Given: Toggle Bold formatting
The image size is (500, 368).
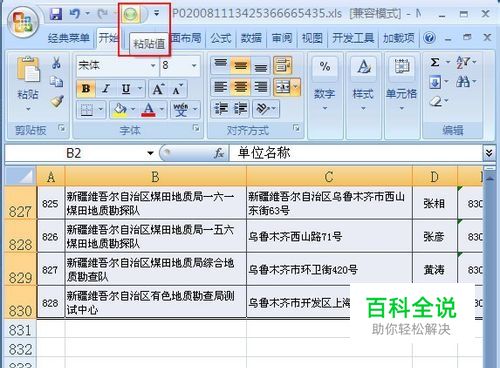Looking at the screenshot, I should pyautogui.click(x=86, y=89).
